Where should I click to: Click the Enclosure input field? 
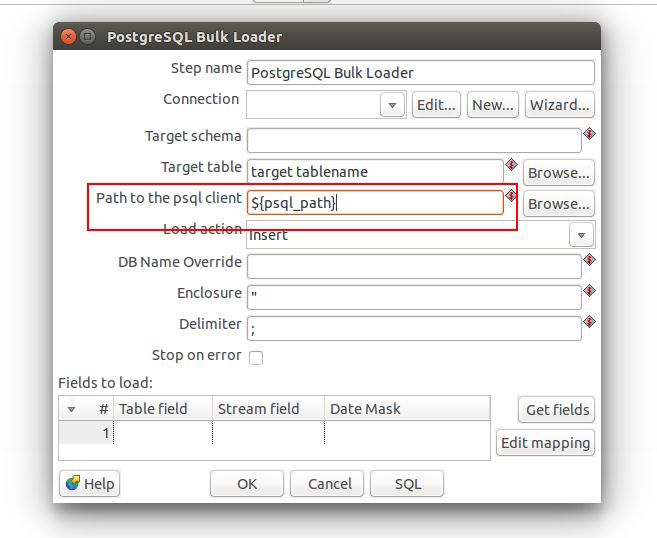tap(414, 297)
